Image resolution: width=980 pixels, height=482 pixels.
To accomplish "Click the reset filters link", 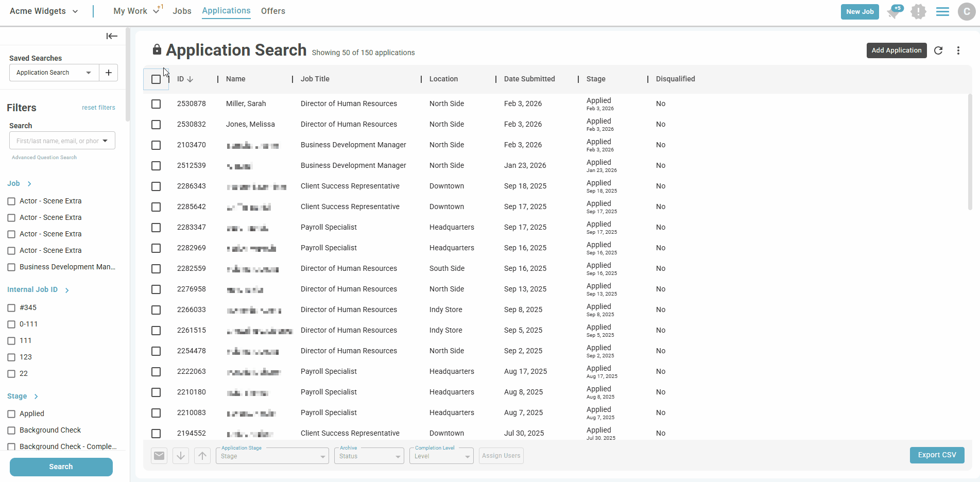I will pyautogui.click(x=98, y=108).
